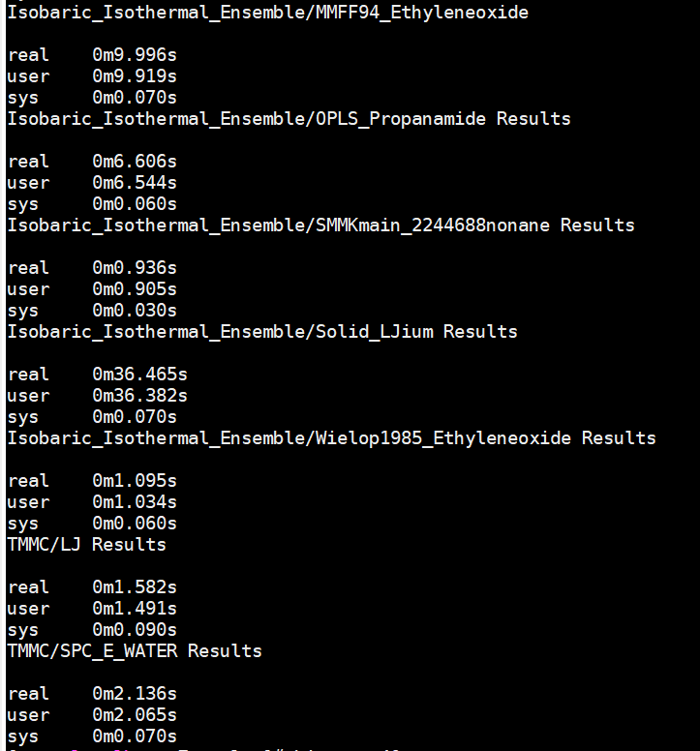Image resolution: width=700 pixels, height=751 pixels.
Task: Click the real time value 0m0.936s
Action: pos(135,268)
